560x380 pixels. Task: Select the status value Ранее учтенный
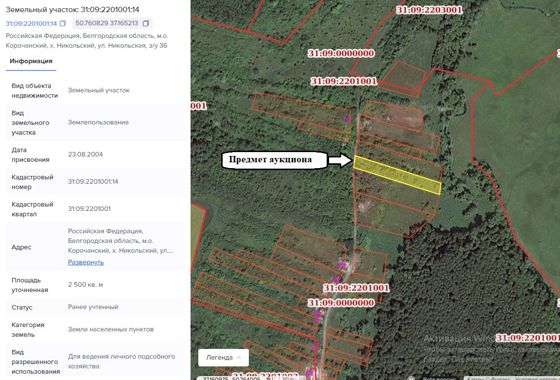(x=93, y=307)
